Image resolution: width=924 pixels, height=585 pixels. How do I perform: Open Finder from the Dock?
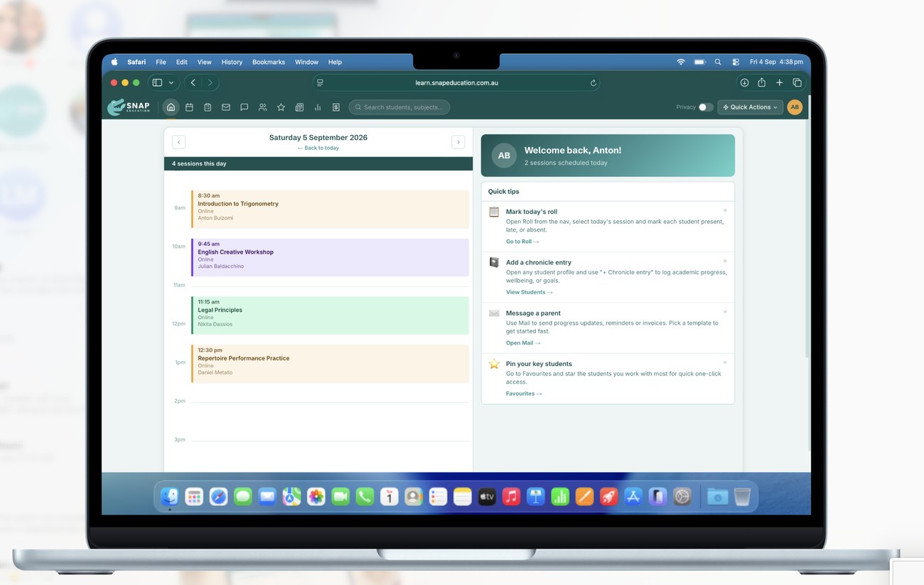pyautogui.click(x=169, y=496)
